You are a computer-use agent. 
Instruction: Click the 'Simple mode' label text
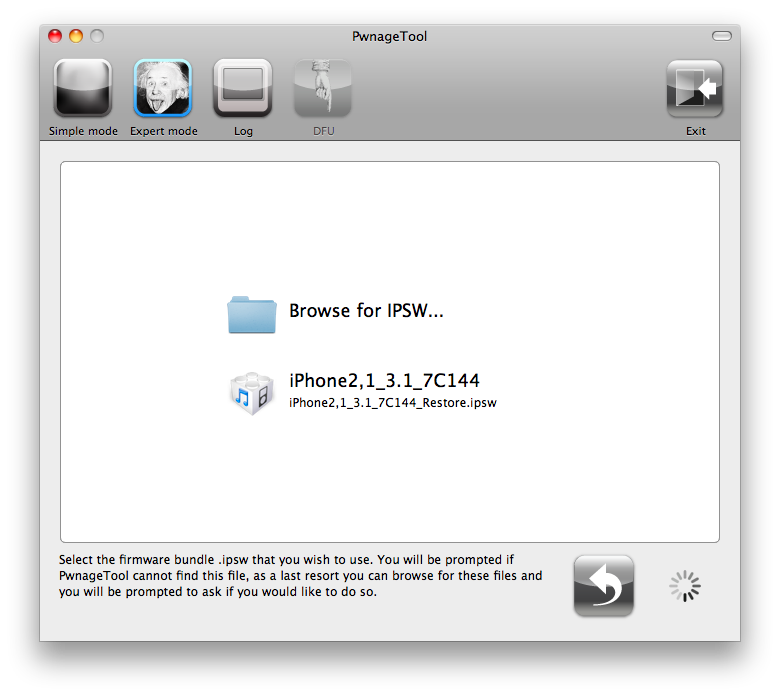pyautogui.click(x=83, y=131)
